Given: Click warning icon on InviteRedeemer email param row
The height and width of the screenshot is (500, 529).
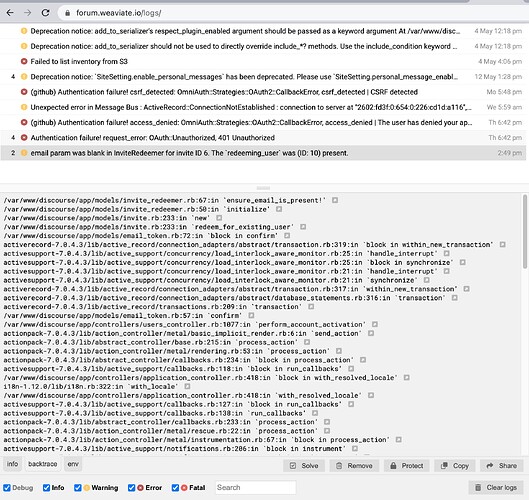Looking at the screenshot, I should click(24, 153).
